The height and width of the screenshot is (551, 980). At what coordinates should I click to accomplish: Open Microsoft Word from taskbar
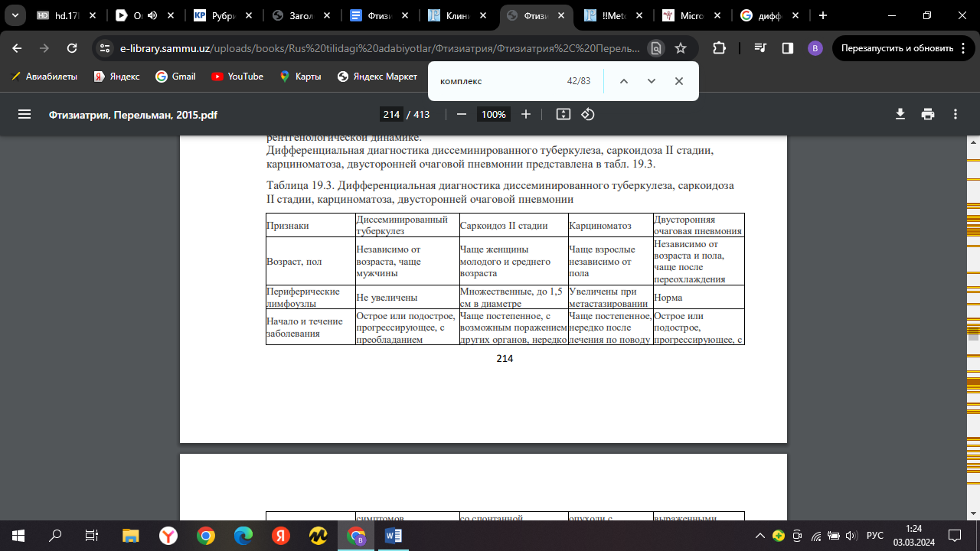click(394, 536)
